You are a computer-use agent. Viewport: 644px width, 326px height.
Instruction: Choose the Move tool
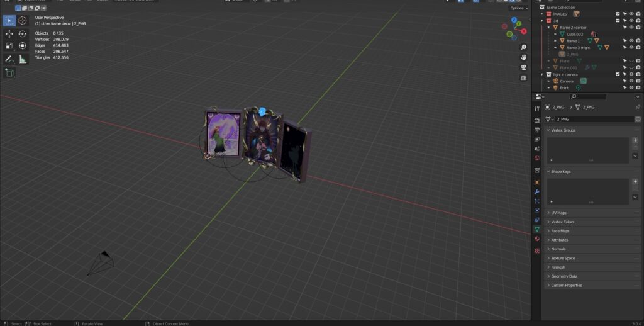pyautogui.click(x=9, y=34)
